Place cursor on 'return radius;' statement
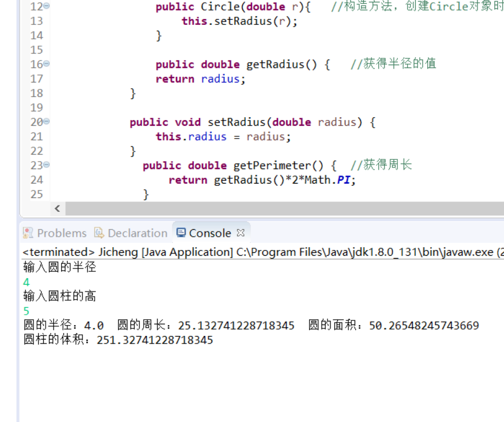The width and height of the screenshot is (504, 422). [201, 79]
